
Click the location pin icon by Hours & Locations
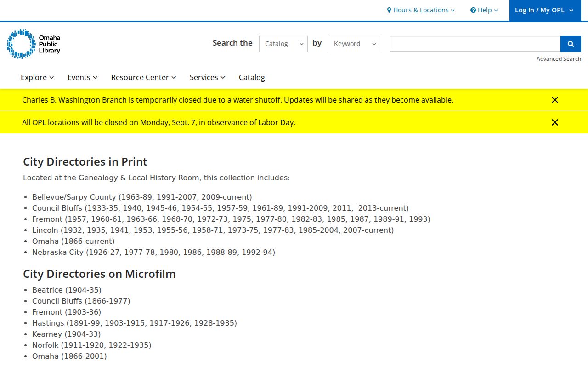click(x=389, y=10)
